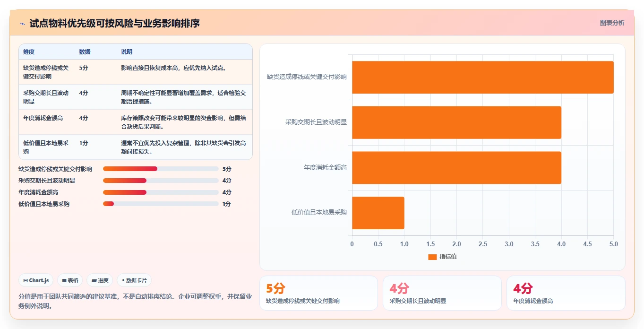Click data card label 采购交期长且波动明显
The width and height of the screenshot is (644, 329).
[418, 301]
